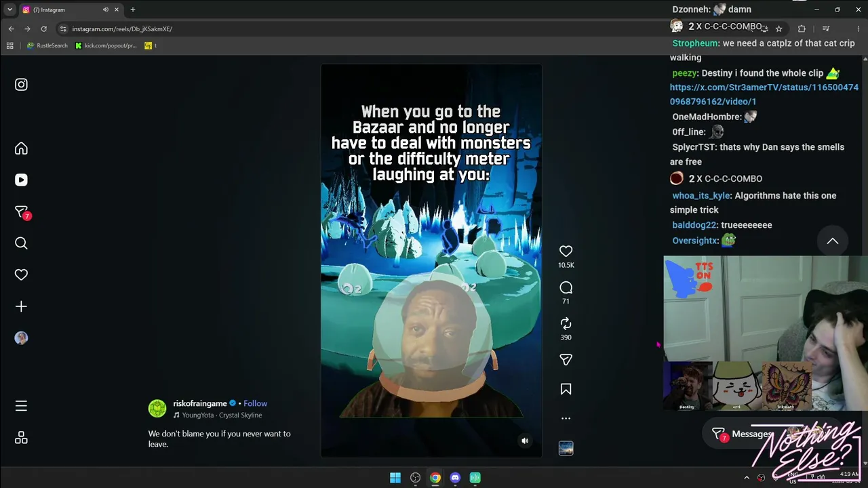Open Discord from the taskbar
Viewport: 868px width, 488px height.
[x=455, y=478]
